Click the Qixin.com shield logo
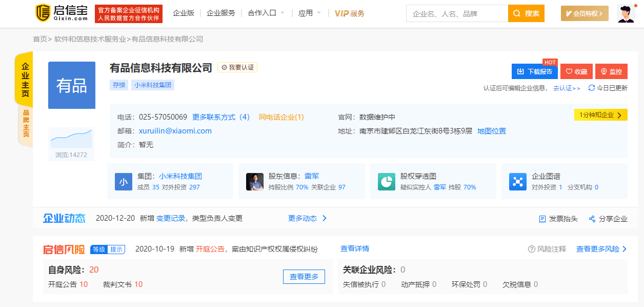 [62, 13]
